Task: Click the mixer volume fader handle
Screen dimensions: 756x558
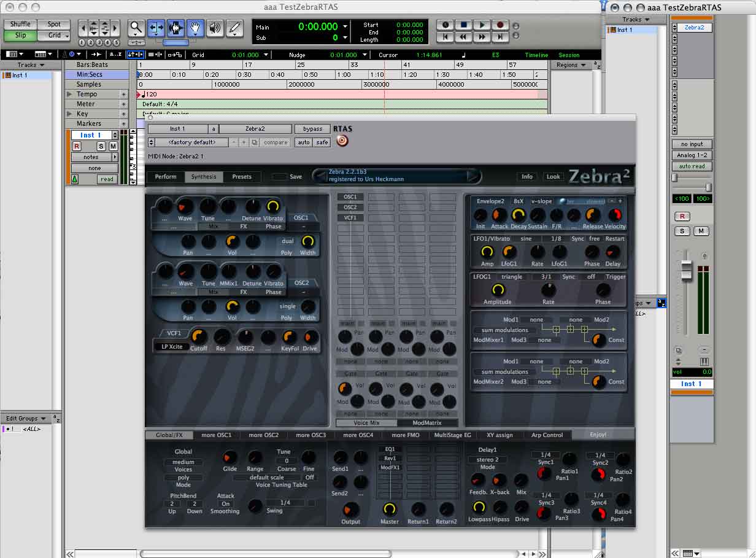Action: point(686,271)
